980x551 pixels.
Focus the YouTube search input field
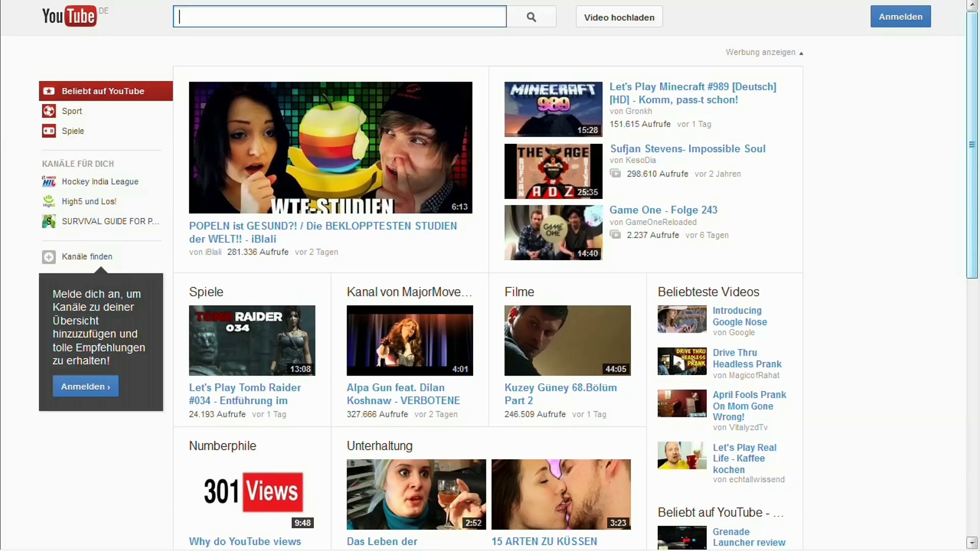[339, 17]
